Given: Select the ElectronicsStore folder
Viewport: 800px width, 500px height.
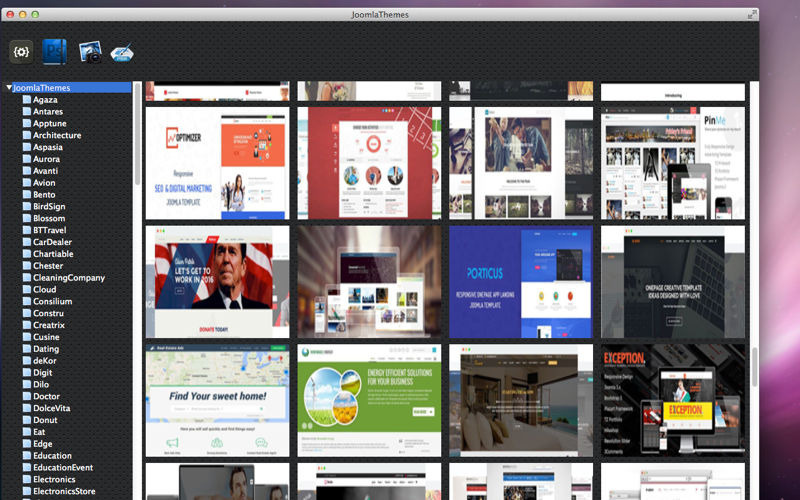Looking at the screenshot, I should pyautogui.click(x=64, y=491).
